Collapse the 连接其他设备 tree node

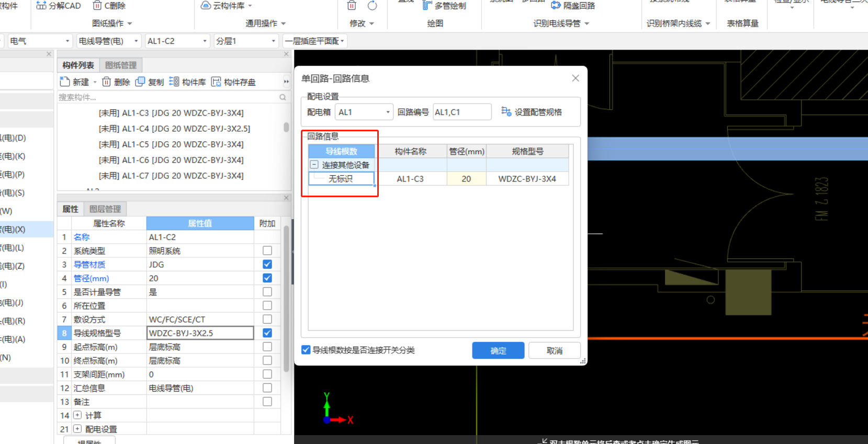click(314, 165)
